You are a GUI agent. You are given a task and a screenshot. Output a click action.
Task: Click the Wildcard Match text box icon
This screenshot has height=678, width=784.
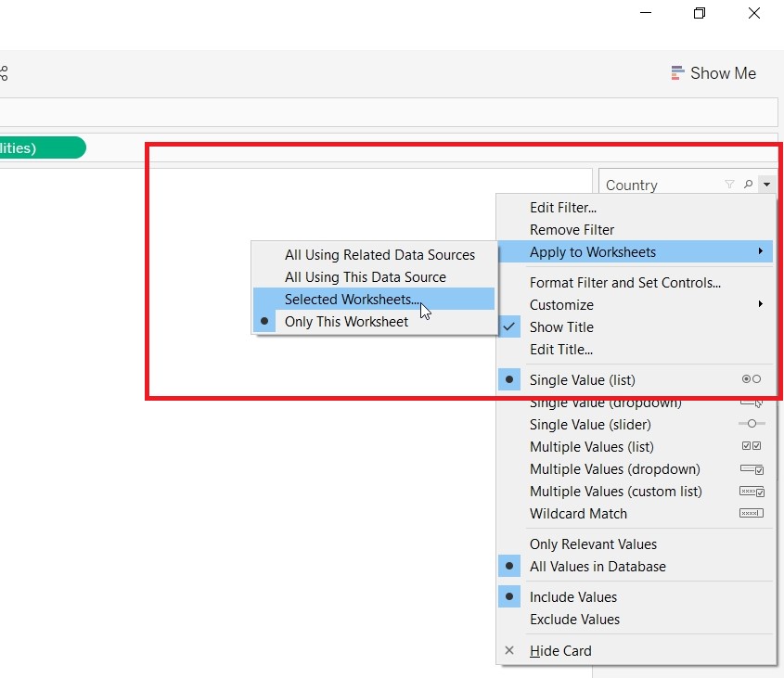[751, 513]
